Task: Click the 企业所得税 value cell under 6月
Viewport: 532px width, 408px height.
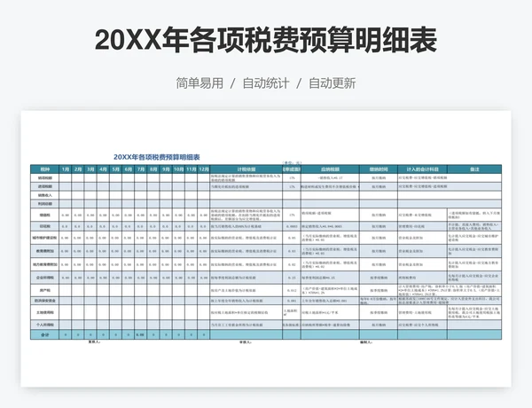Action: [129, 278]
